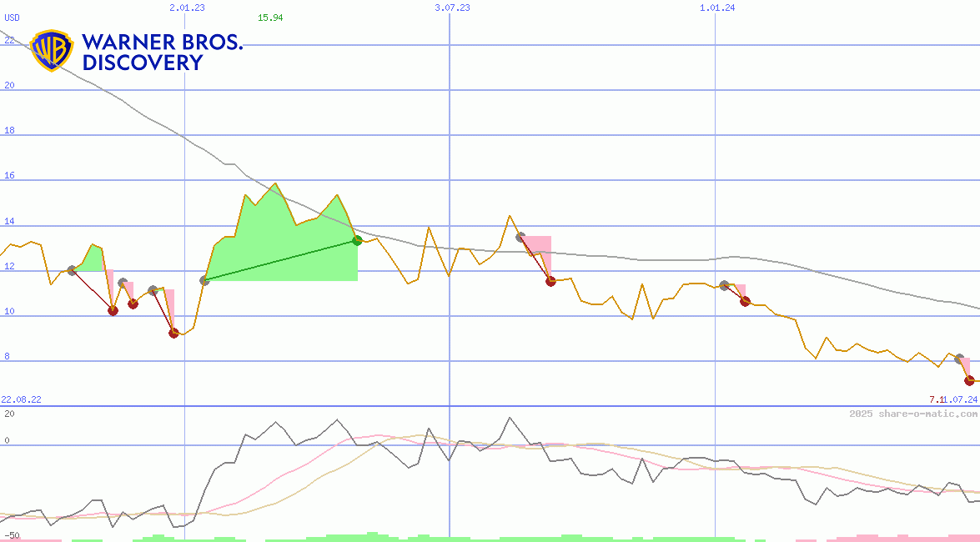The width and height of the screenshot is (980, 542).
Task: Click the red exit marker after 3.07.23 trade
Action: click(550, 281)
